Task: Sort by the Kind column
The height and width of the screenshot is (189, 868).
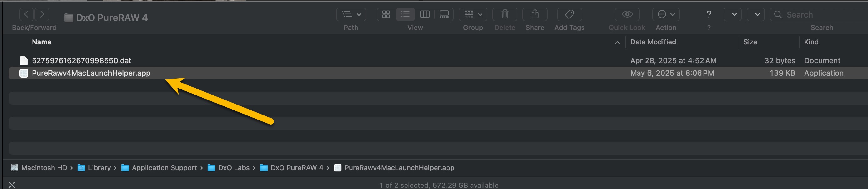Action: 811,42
